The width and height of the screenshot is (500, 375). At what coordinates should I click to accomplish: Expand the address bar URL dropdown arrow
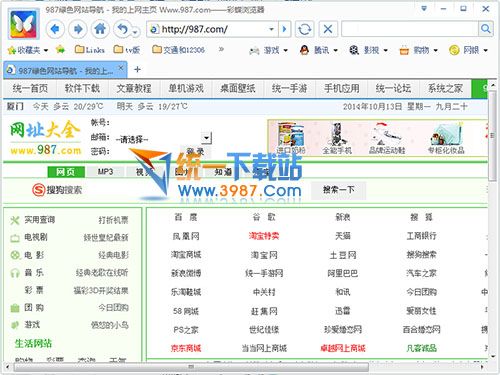coord(271,29)
